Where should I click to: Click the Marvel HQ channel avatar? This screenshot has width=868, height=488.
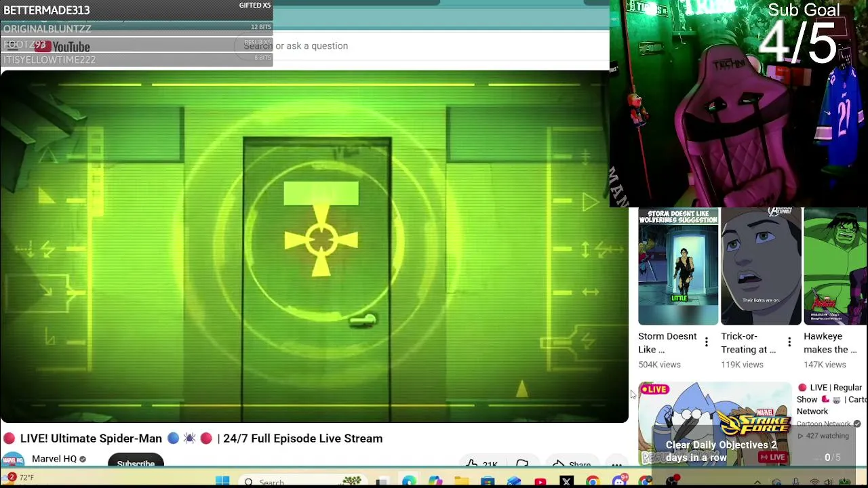(x=12, y=460)
